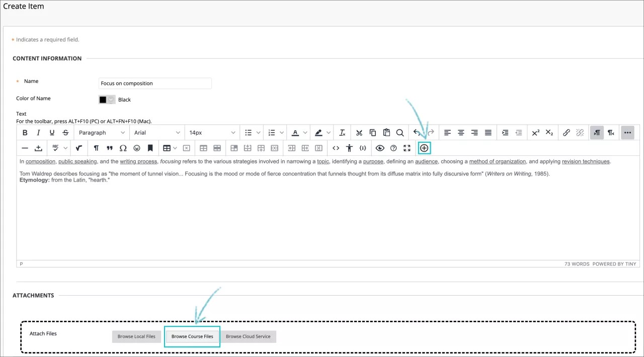Apply bold formatting in the editor
The height and width of the screenshot is (357, 644).
click(25, 132)
